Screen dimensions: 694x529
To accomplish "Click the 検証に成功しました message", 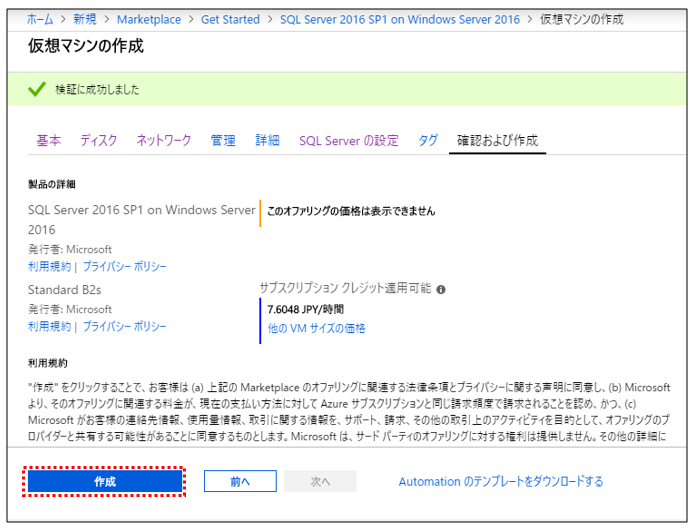I will click(97, 89).
